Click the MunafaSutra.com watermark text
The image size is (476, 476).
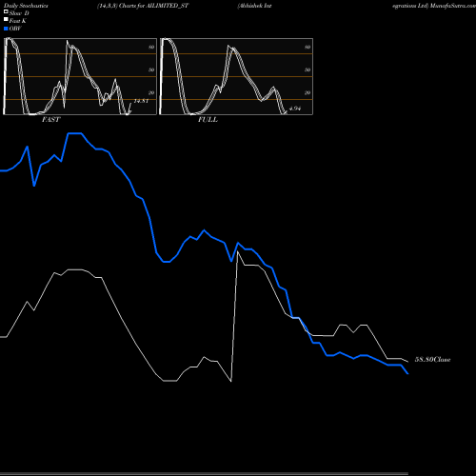453,6
